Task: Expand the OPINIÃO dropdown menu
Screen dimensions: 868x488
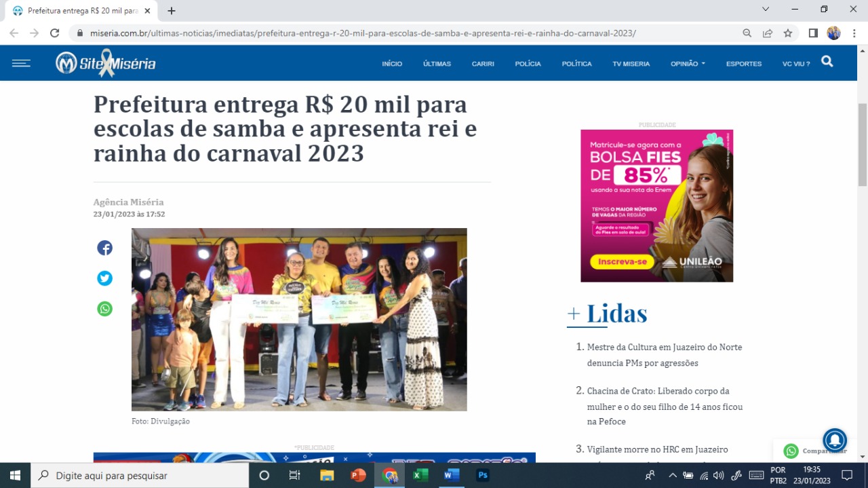Action: point(688,64)
